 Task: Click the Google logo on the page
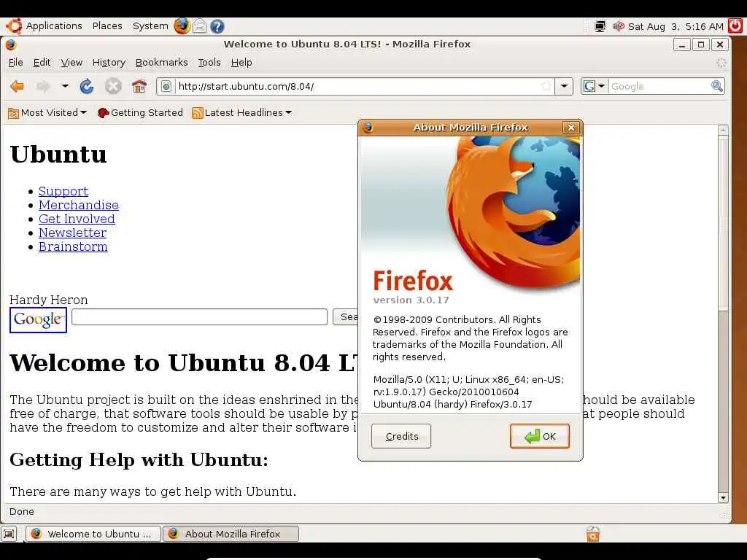coord(38,319)
